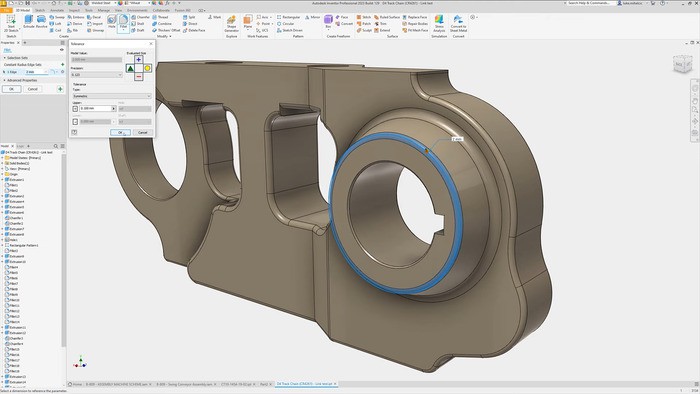
Task: Click Cancel in the Properties panel
Action: [33, 89]
